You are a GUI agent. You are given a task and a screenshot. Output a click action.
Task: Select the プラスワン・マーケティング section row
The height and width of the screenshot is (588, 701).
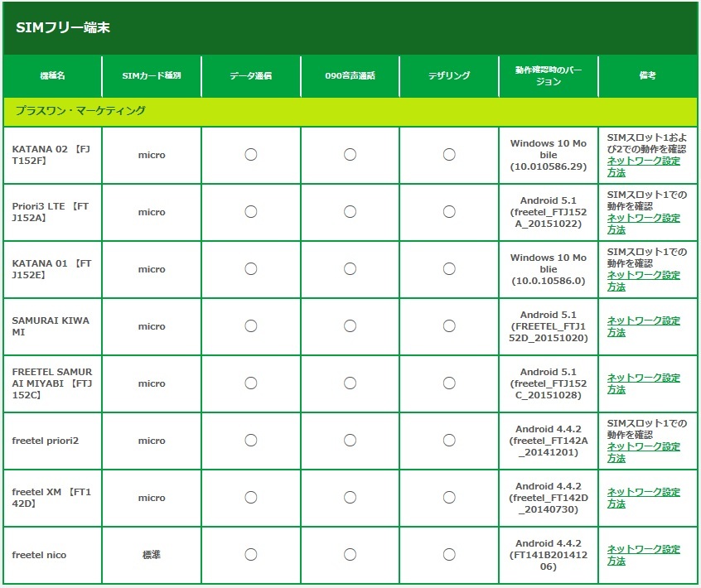(x=350, y=111)
